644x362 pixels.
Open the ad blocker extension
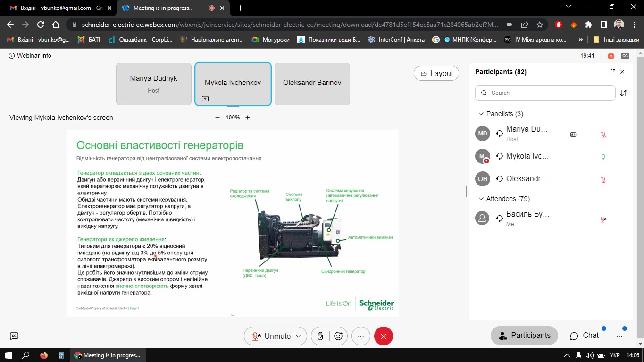coord(559,25)
